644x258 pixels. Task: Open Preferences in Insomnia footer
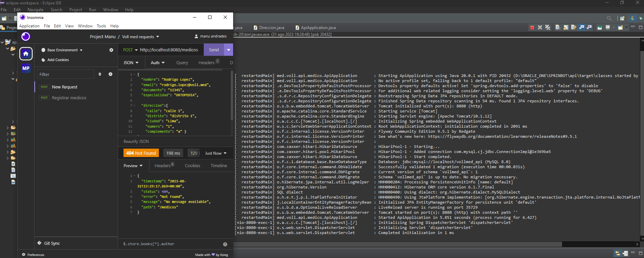coord(33,255)
